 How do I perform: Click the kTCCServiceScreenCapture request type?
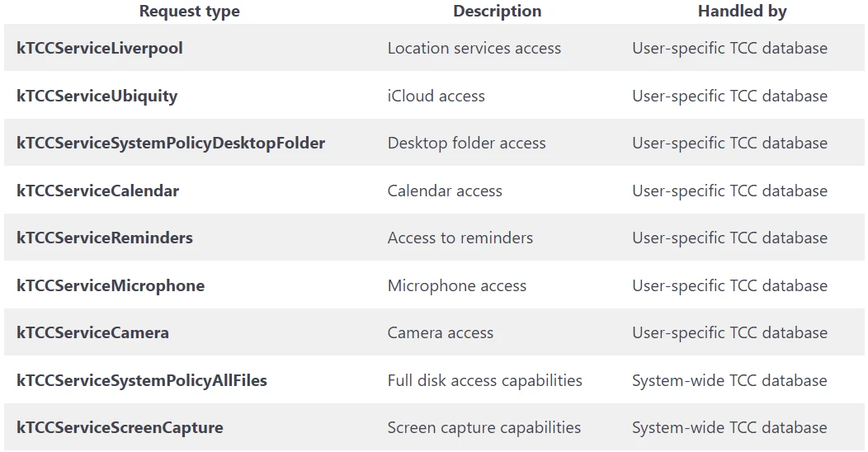120,427
